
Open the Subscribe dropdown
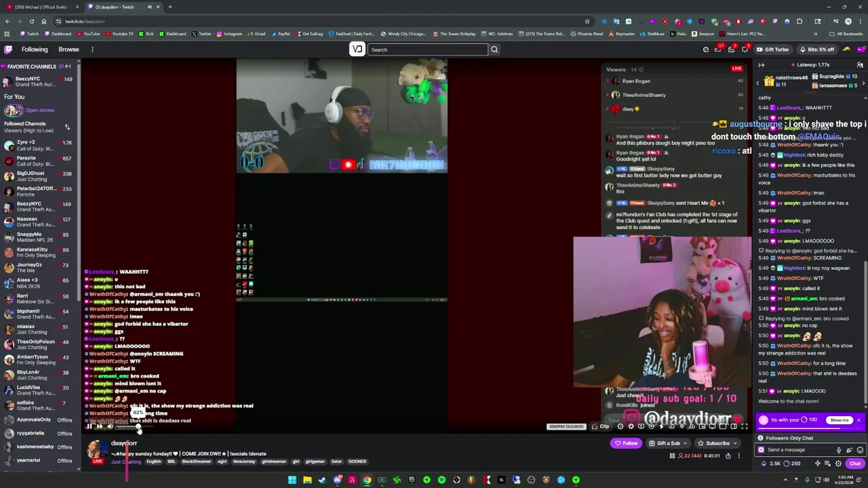pyautogui.click(x=717, y=443)
